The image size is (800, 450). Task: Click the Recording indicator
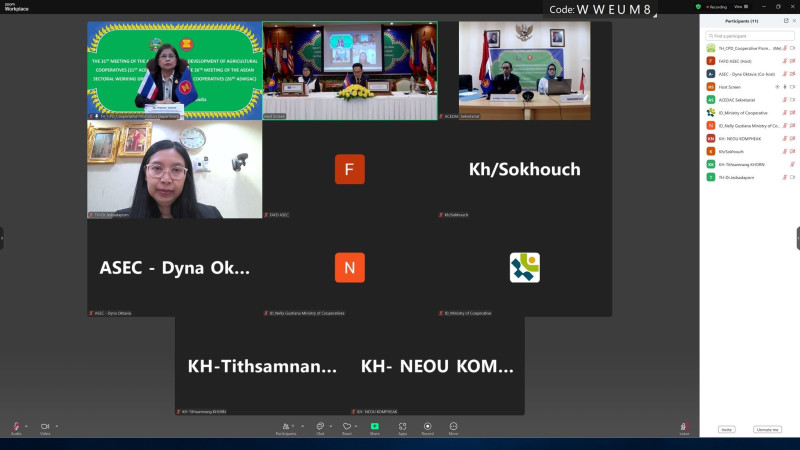tap(716, 7)
